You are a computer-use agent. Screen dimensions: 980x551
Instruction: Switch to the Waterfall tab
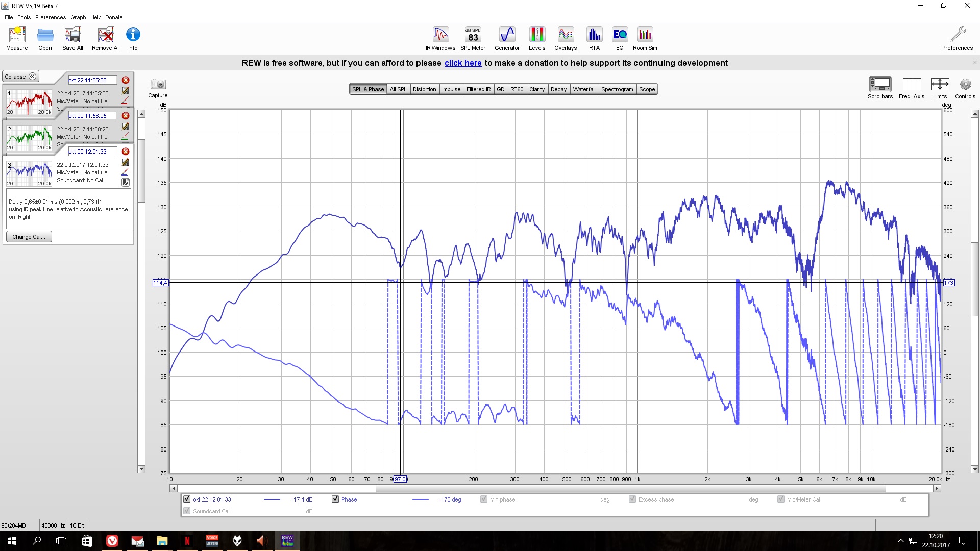(584, 89)
